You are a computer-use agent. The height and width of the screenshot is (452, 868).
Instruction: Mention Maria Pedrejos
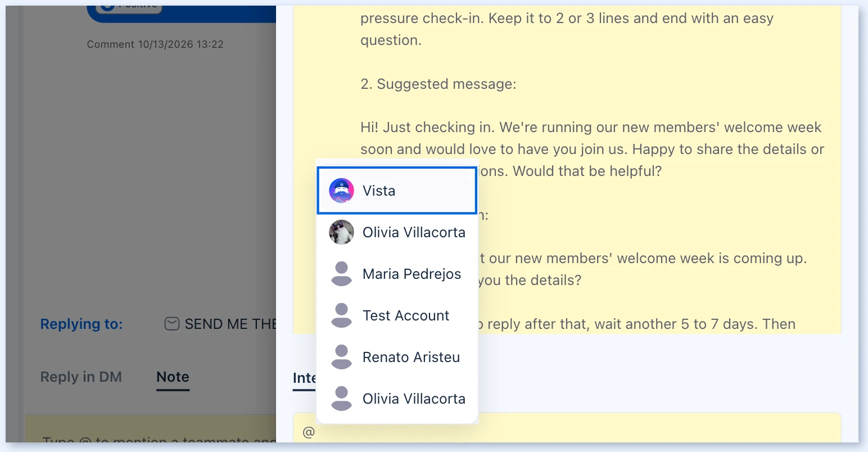(397, 274)
